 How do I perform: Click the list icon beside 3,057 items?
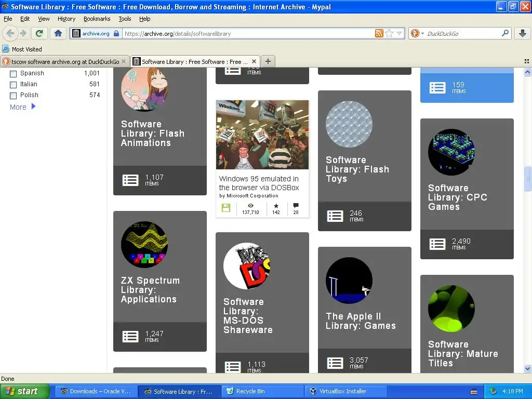[335, 363]
